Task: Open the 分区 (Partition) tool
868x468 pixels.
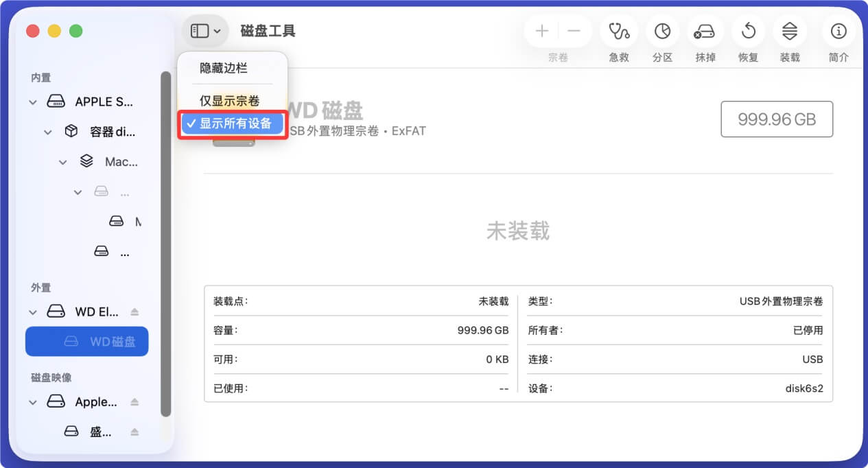Action: [661, 31]
